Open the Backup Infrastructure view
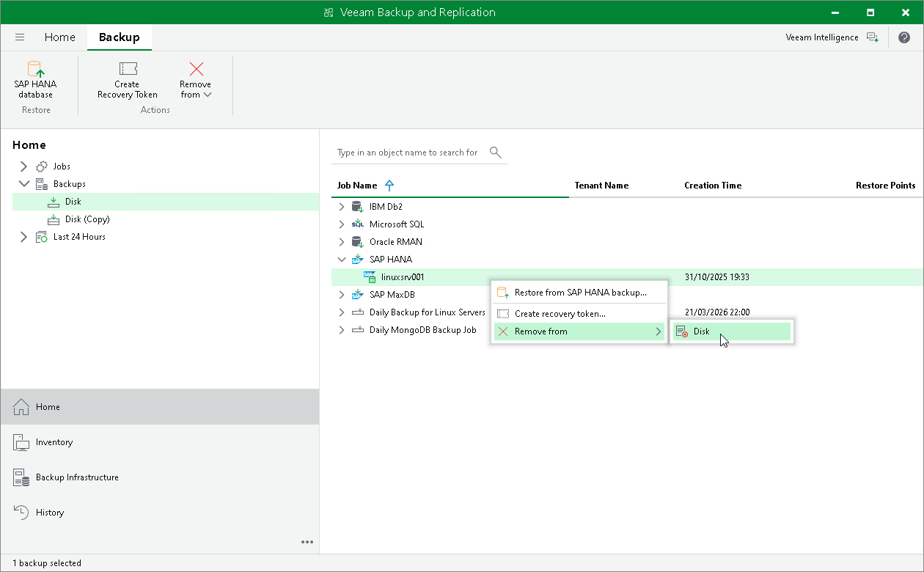This screenshot has width=924, height=572. (160, 477)
